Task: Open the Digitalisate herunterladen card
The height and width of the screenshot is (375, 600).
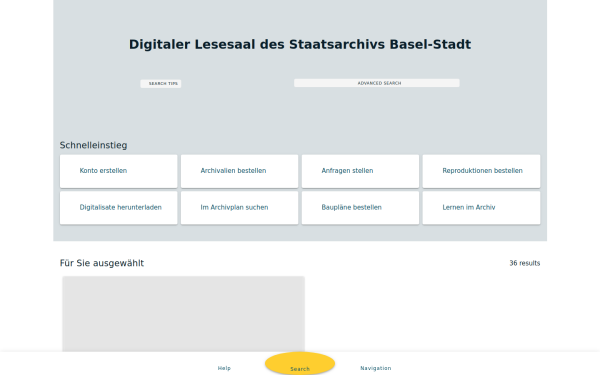Action: click(119, 208)
